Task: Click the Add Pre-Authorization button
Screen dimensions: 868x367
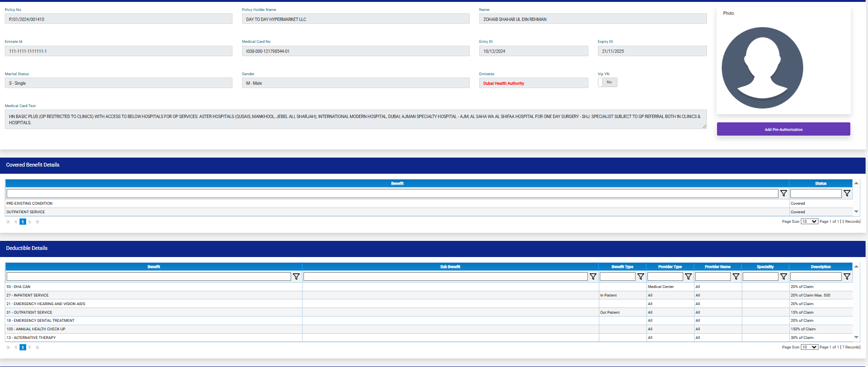Action: pos(783,129)
